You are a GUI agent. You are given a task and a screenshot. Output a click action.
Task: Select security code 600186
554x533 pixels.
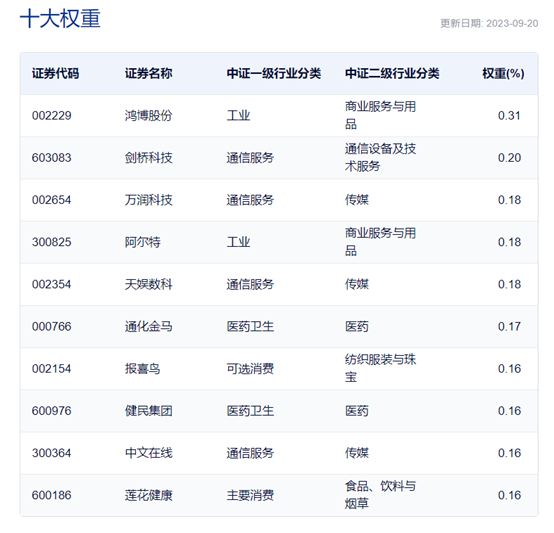pos(52,495)
